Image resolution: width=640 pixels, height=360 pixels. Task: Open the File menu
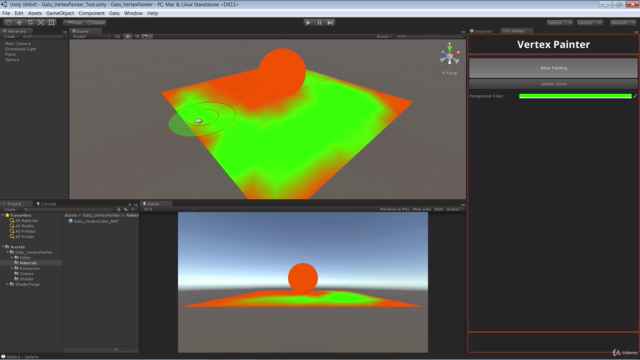pyautogui.click(x=6, y=13)
